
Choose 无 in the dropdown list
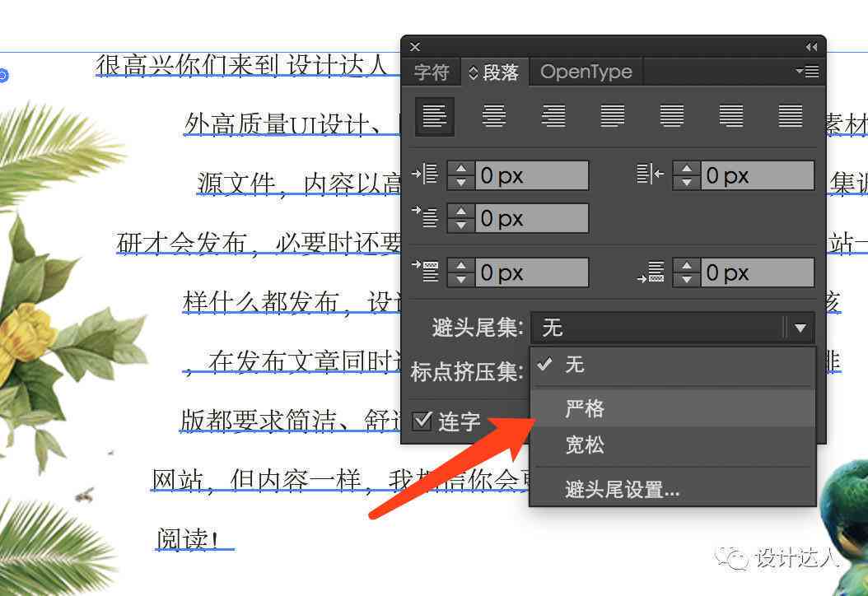[x=673, y=365]
